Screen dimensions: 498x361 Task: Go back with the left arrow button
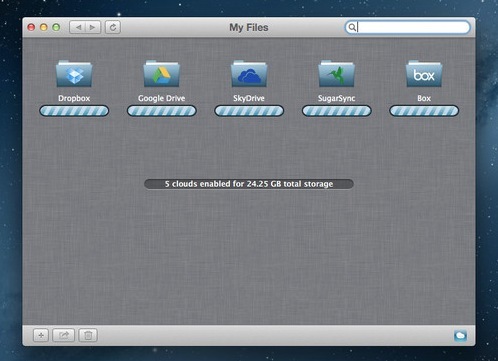[x=78, y=27]
